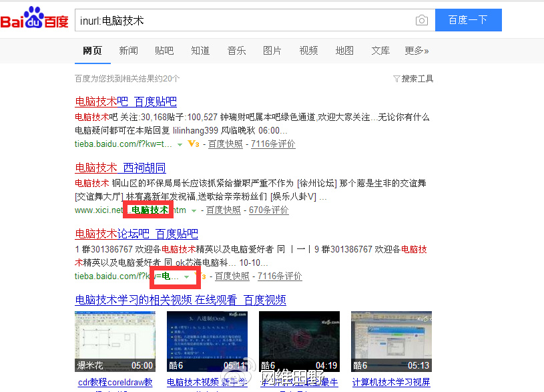Image resolution: width=544 pixels, height=392 pixels.
Task: Open camera image search in search box
Action: point(422,20)
